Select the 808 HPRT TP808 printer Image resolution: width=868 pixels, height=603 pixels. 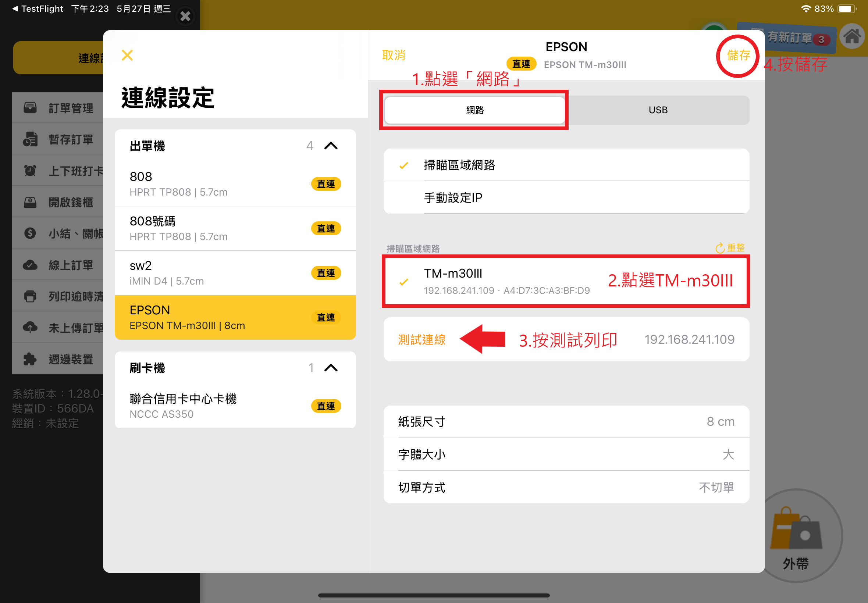[x=235, y=184]
